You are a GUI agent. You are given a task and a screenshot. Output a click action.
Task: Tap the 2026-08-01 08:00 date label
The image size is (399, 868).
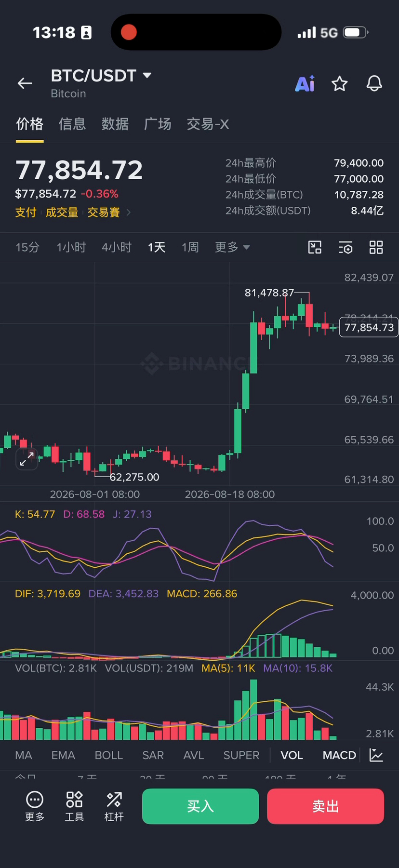coord(95,494)
